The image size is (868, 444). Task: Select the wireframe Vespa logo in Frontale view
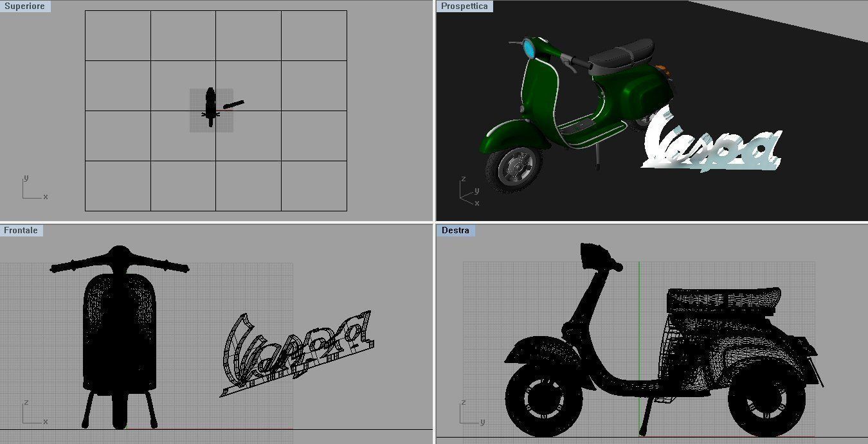(x=296, y=353)
